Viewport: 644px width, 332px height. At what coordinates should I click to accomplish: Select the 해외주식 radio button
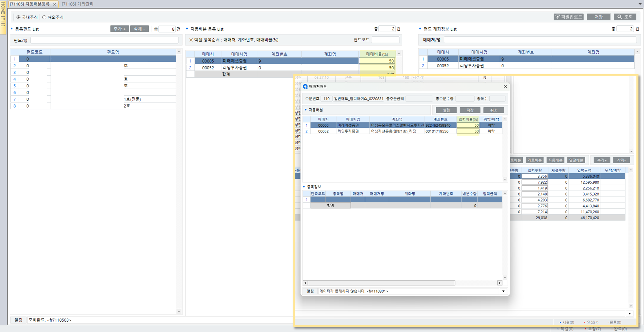pos(44,17)
